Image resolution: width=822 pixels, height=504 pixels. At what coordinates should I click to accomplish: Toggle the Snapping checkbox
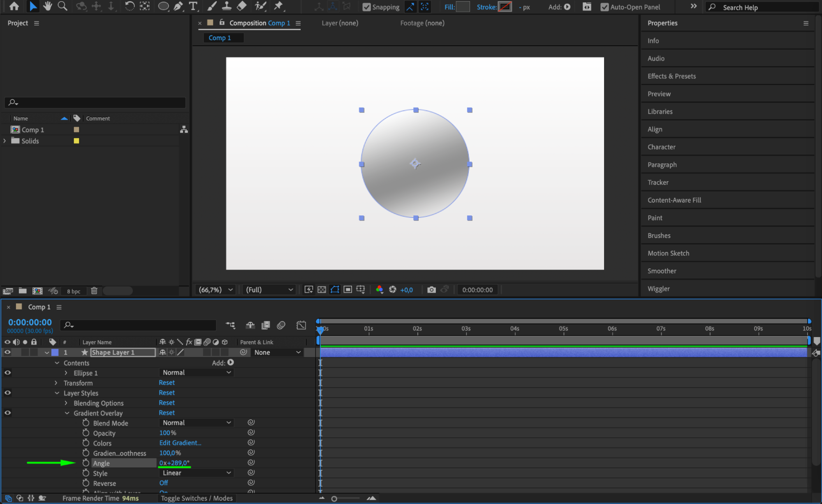click(x=366, y=7)
